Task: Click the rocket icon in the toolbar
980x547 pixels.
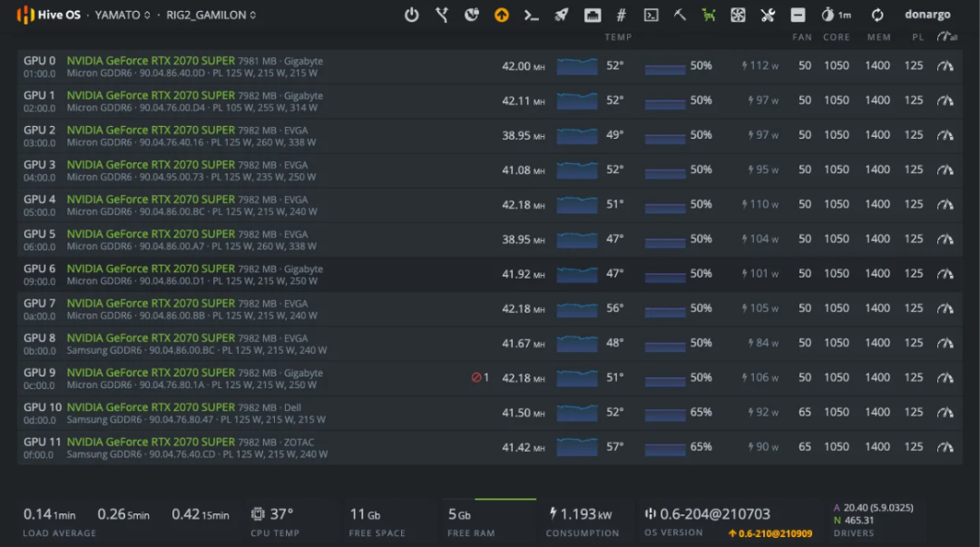Action: pyautogui.click(x=562, y=15)
